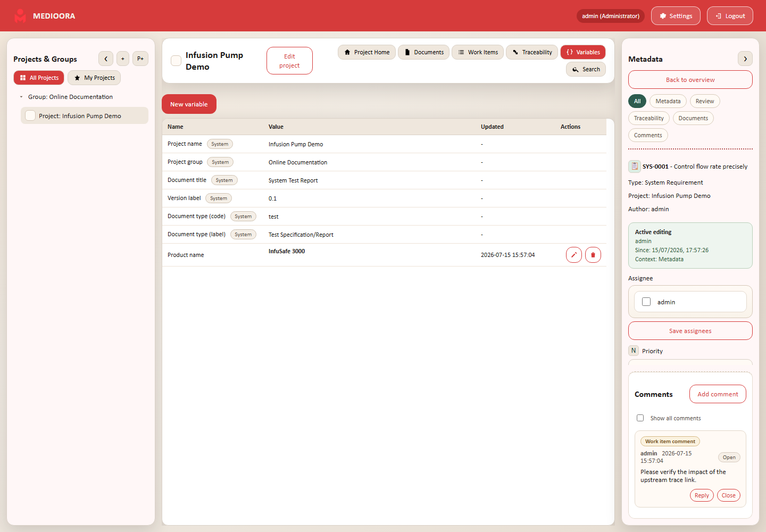Click the Open status badge on comment
This screenshot has height=532, width=766.
tap(729, 458)
